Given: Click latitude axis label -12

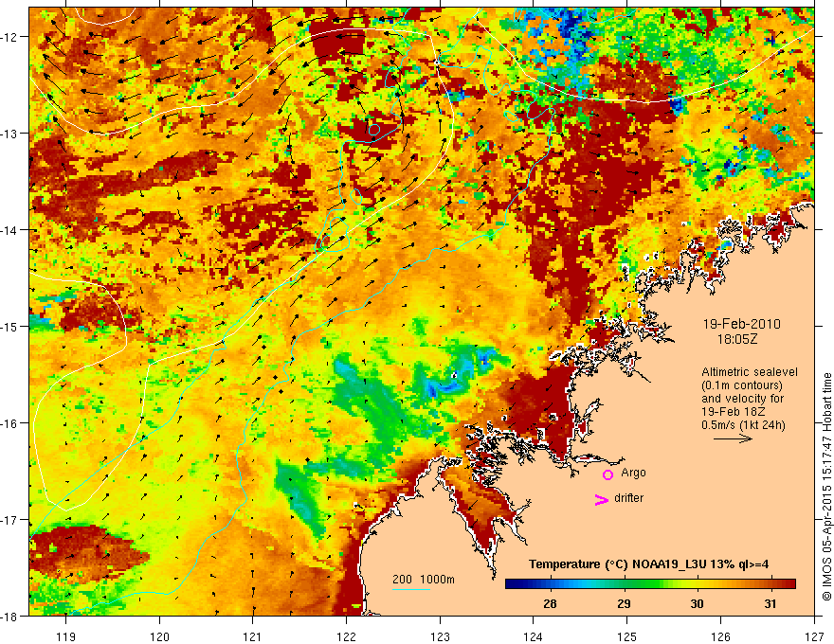Looking at the screenshot, I should coord(9,37).
